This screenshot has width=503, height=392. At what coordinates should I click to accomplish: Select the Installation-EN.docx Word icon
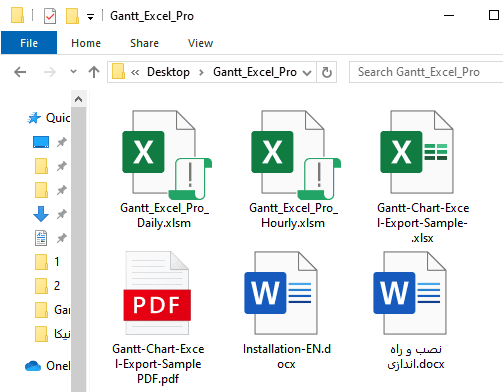[x=281, y=293]
